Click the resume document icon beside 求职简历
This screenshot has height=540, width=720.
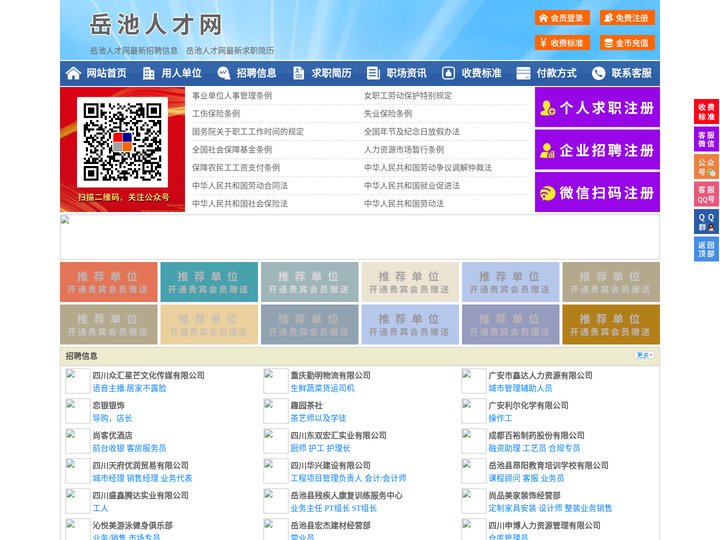click(298, 73)
